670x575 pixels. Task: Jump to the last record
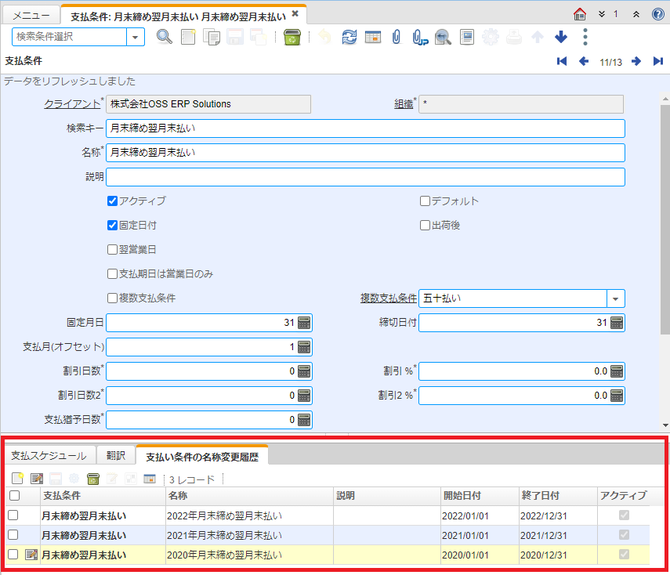658,62
